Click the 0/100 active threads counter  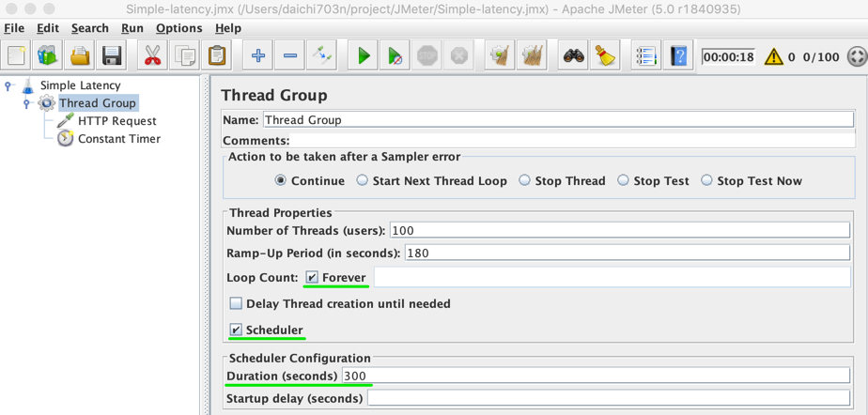point(821,56)
